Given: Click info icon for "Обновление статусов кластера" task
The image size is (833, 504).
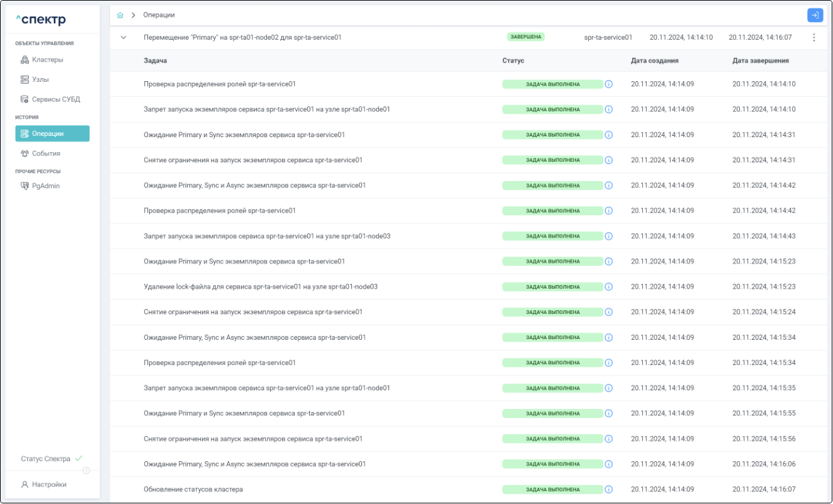Looking at the screenshot, I should click(x=608, y=490).
